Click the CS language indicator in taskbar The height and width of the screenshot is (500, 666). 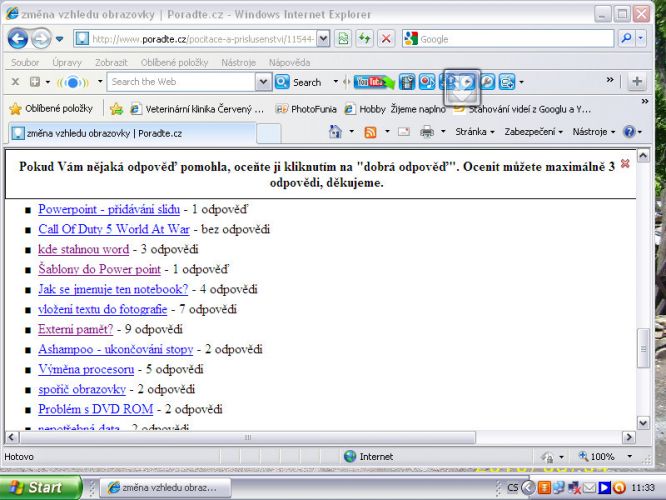point(513,487)
